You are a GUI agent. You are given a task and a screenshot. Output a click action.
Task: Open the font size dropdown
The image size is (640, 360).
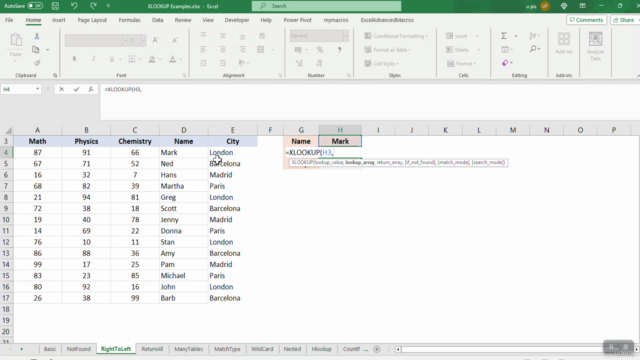click(143, 40)
